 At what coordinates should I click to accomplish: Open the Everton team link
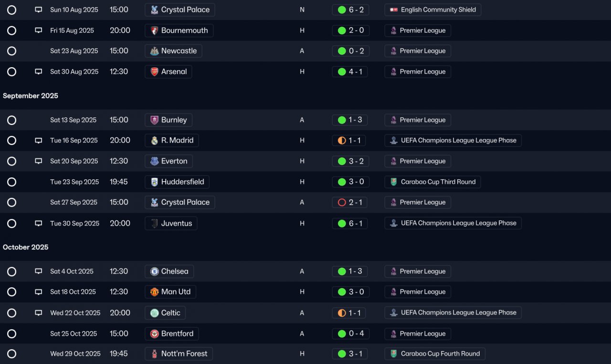pos(169,161)
